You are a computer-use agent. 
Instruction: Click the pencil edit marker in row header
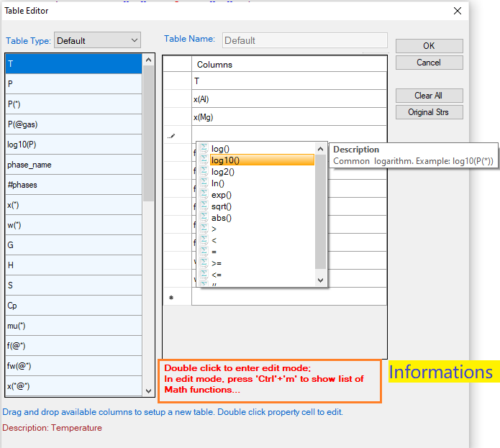point(171,134)
